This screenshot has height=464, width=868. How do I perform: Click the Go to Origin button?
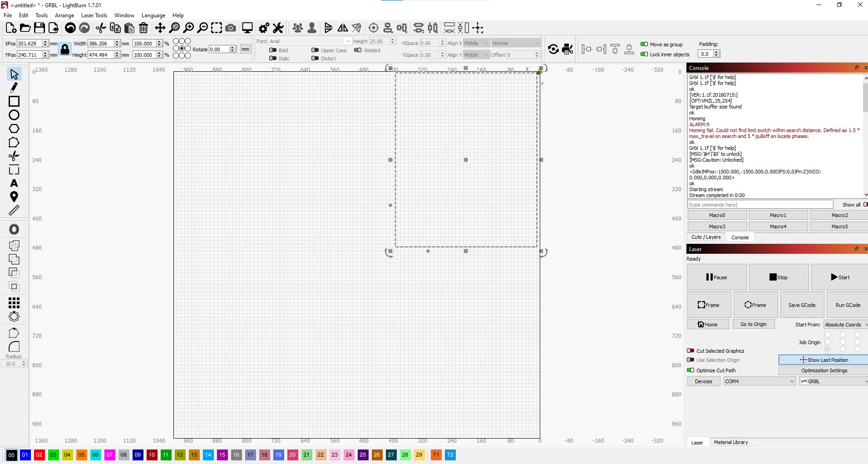753,324
